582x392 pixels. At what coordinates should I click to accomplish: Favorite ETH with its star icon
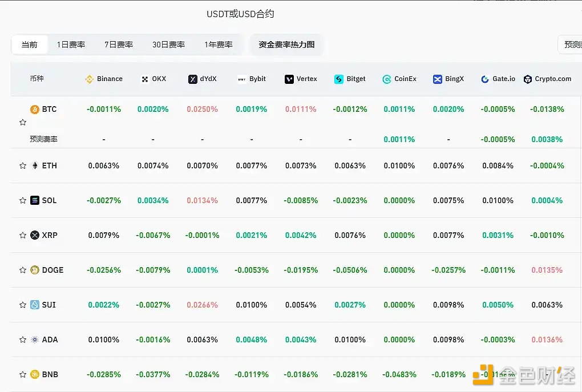(x=23, y=165)
